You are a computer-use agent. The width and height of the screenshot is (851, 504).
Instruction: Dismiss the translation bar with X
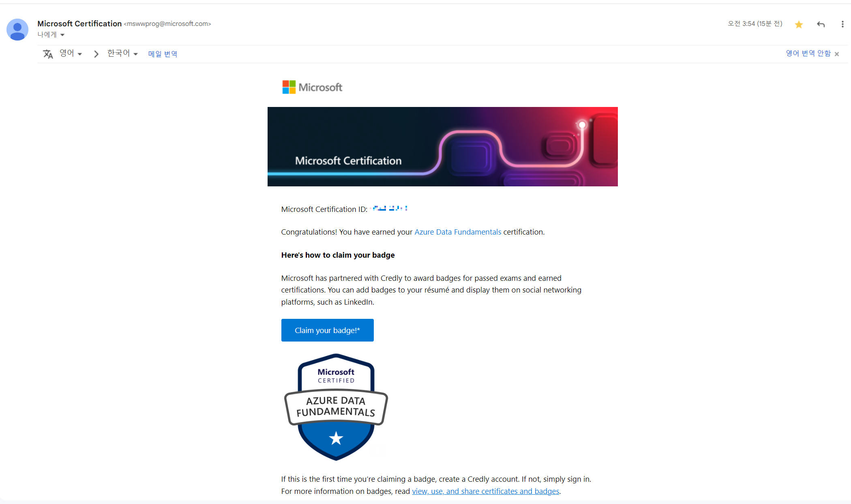pos(837,54)
